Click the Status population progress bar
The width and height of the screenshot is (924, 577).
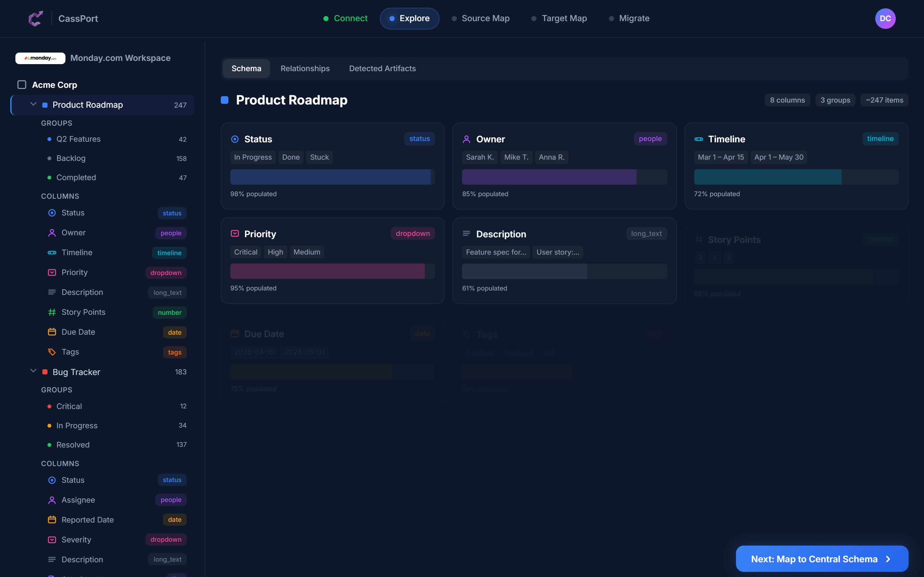tap(332, 177)
